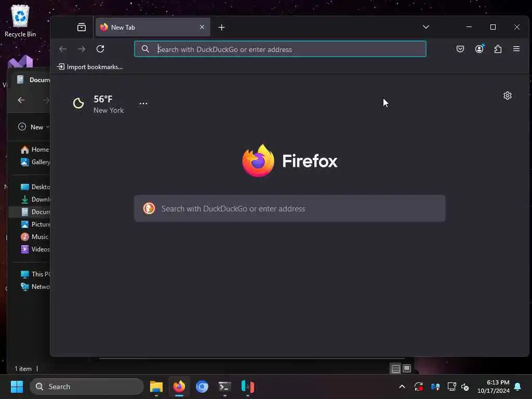Open Firefox hamburger application menu
Viewport: 532px width, 399px height.
(516, 49)
